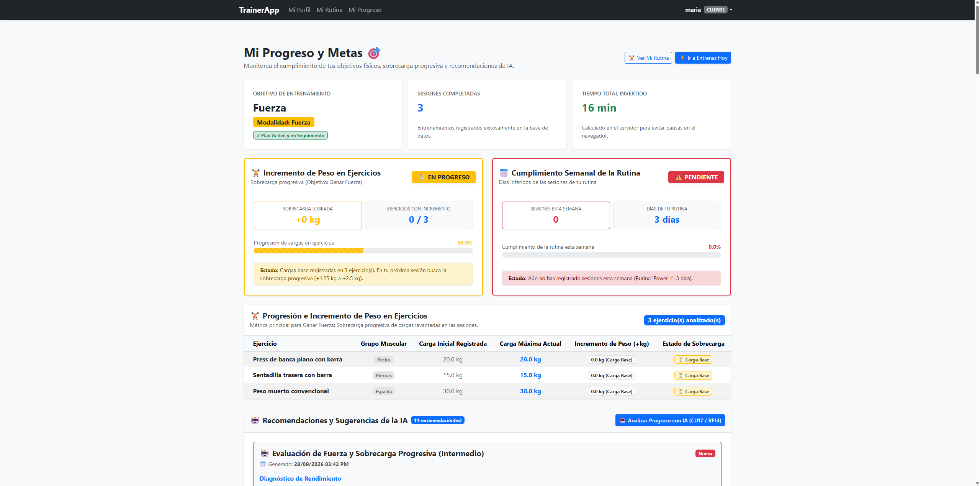Viewport: 980px width, 486px height.
Task: Click the 30.0 kg Carga Máxima Actual value
Action: (530, 391)
